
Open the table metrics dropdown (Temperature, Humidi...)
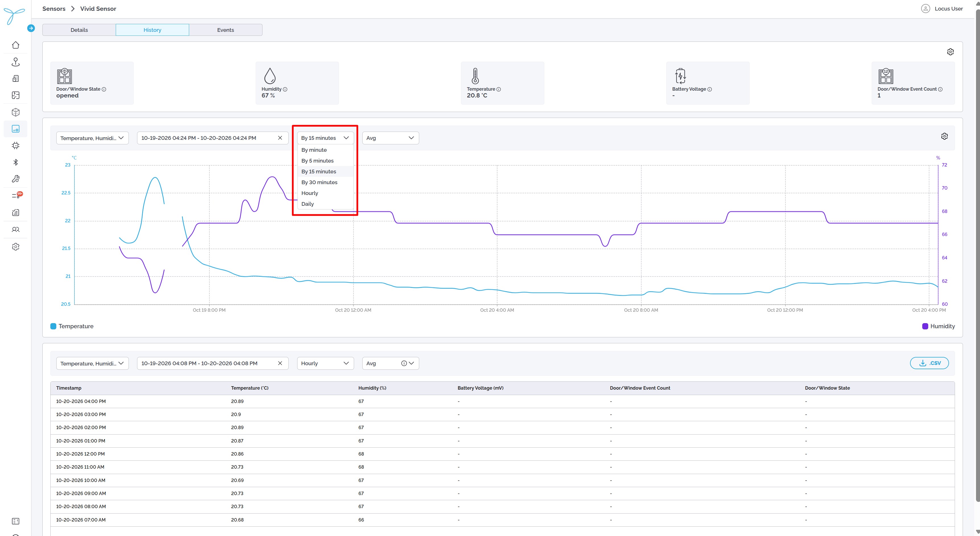(92, 363)
